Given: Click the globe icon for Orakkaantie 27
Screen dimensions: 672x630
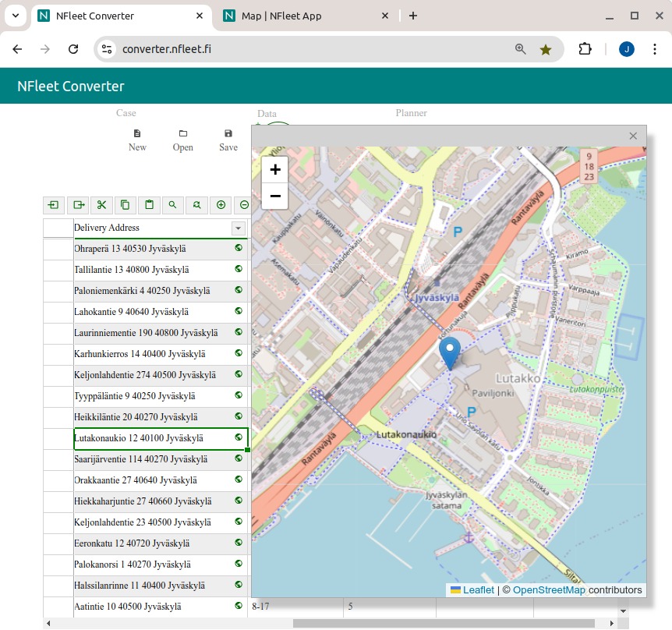Looking at the screenshot, I should pos(239,480).
